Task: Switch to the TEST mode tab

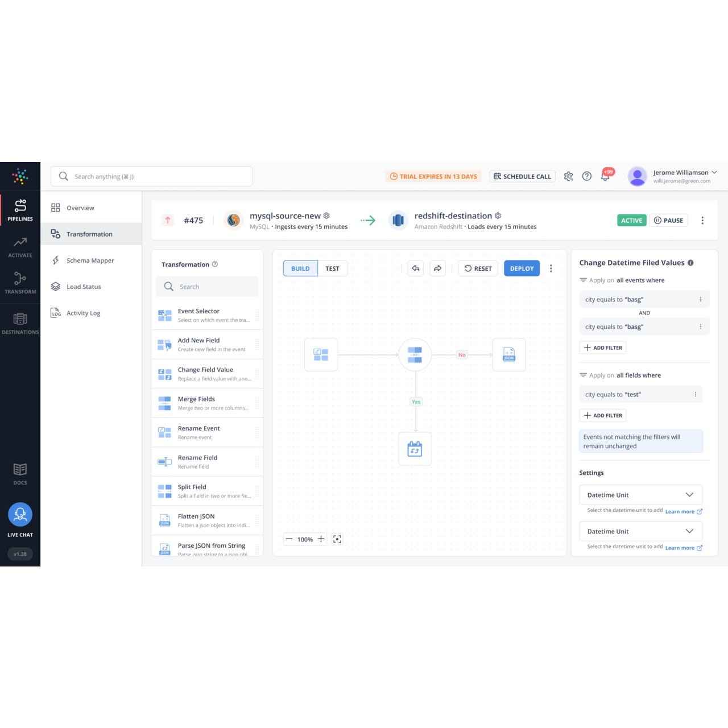Action: pos(332,268)
